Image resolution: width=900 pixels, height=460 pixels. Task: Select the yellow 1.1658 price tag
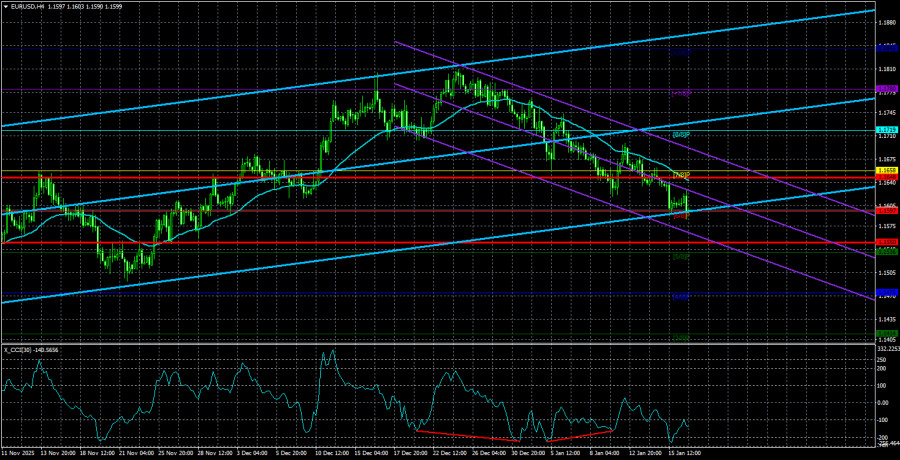coord(886,173)
